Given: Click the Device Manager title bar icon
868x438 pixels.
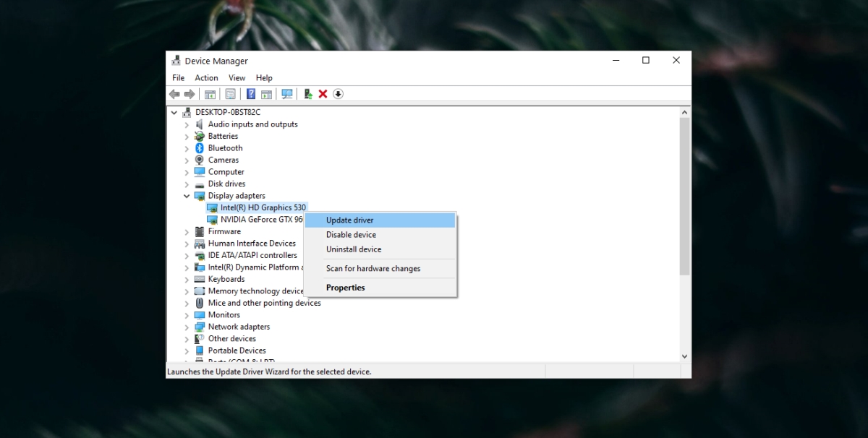Looking at the screenshot, I should pos(176,61).
